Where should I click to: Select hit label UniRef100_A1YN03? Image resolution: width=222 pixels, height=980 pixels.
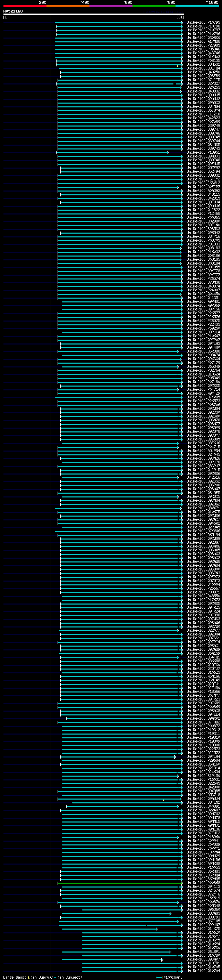point(203,57)
